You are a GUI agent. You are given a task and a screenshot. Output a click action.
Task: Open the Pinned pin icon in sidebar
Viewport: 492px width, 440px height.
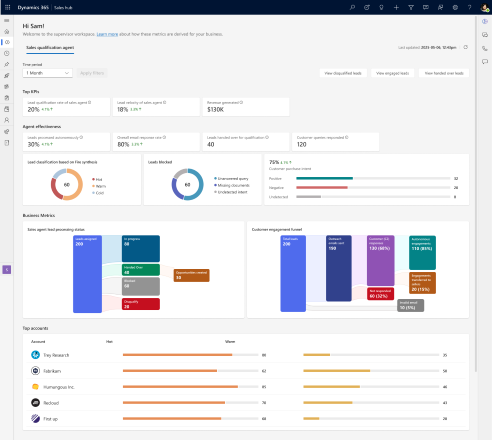pyautogui.click(x=7, y=64)
